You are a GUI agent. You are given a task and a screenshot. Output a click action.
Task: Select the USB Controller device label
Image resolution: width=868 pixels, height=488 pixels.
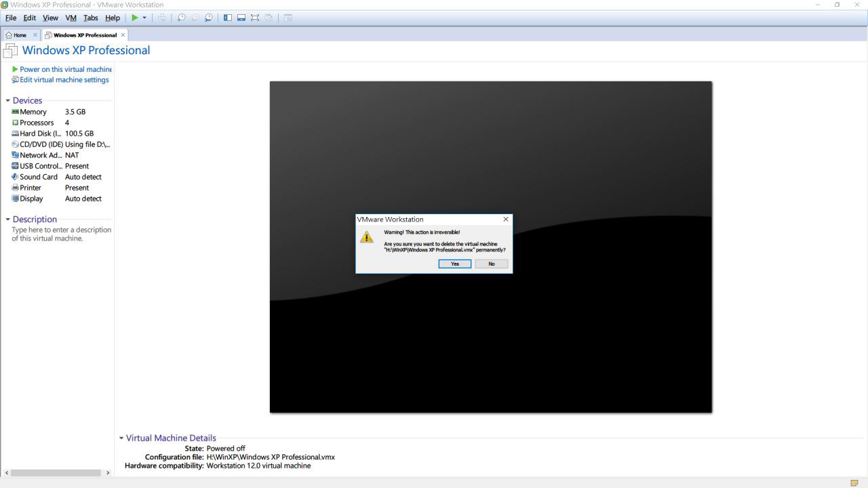tap(41, 166)
